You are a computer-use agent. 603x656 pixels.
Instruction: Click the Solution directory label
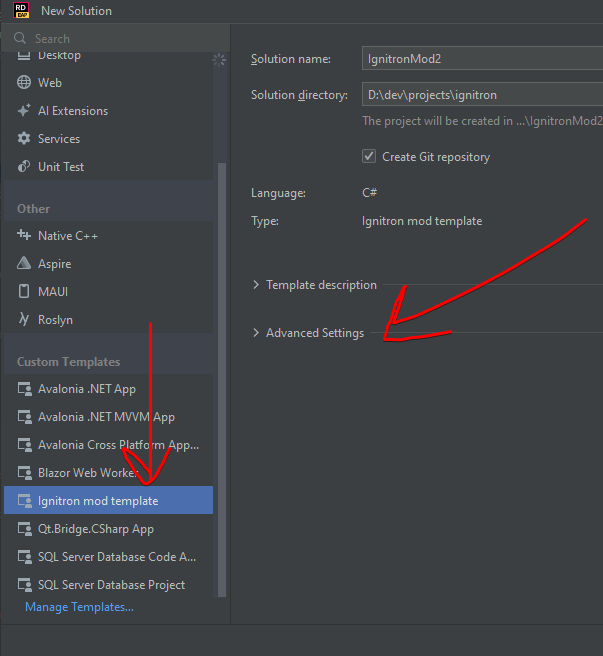point(299,95)
